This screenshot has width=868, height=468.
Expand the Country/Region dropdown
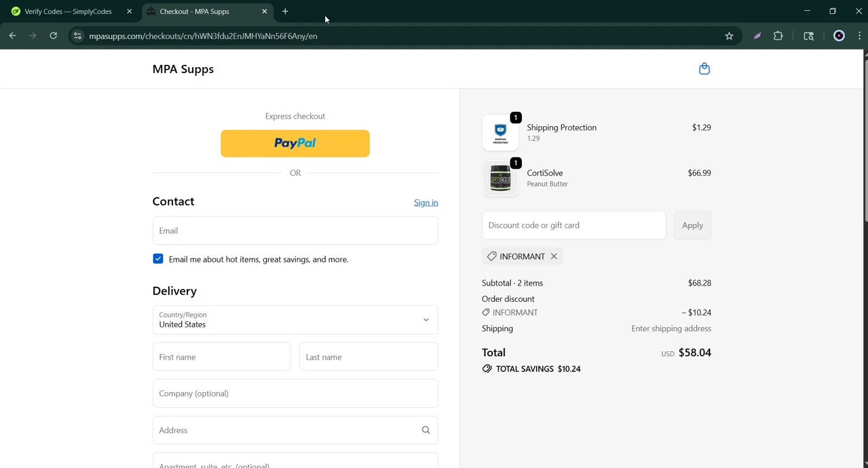coord(295,320)
